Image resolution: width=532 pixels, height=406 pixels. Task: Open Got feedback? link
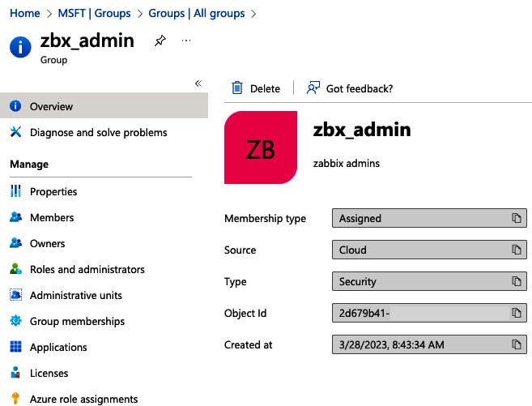click(x=360, y=89)
